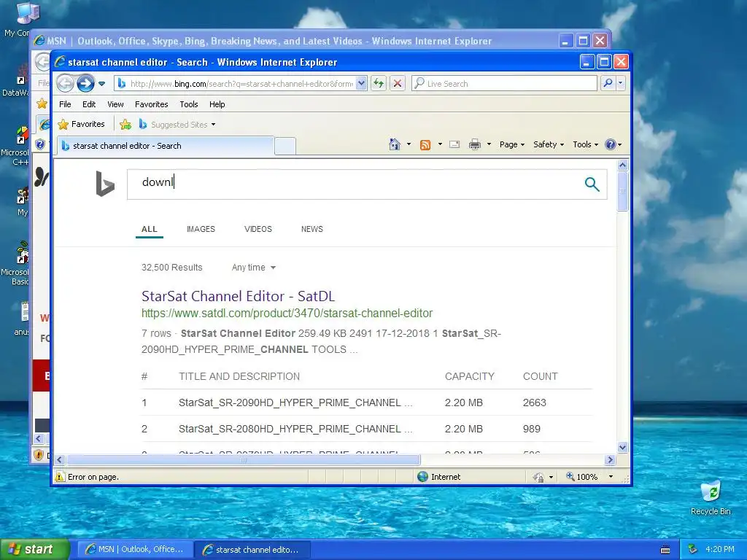The width and height of the screenshot is (747, 560).
Task: Click the Forward arrow navigation button
Action: tap(86, 83)
